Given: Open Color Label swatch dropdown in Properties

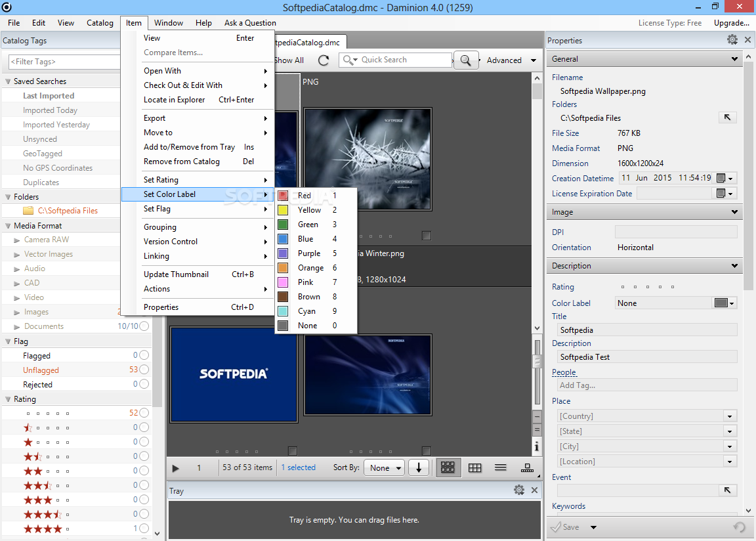Looking at the screenshot, I should point(724,303).
